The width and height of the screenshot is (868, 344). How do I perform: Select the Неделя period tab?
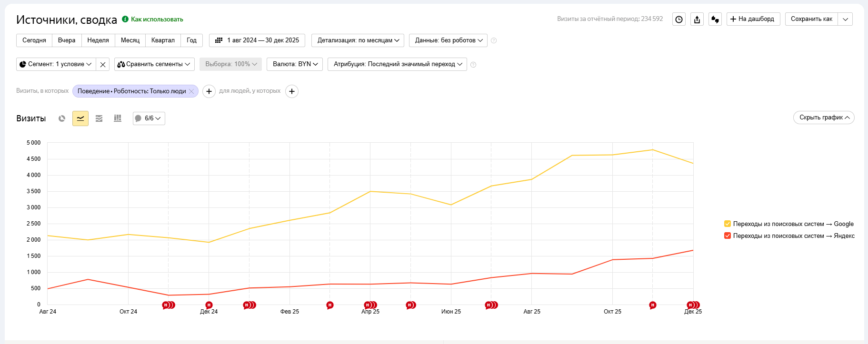98,40
